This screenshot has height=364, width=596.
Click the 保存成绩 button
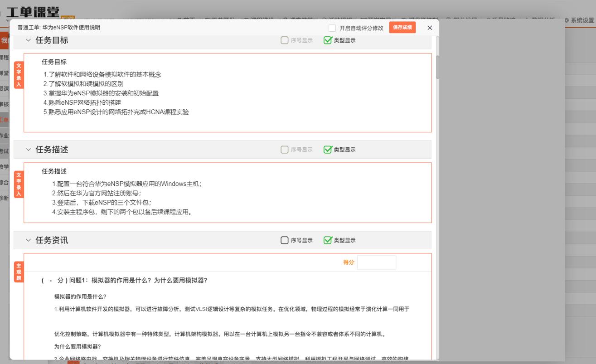click(402, 28)
